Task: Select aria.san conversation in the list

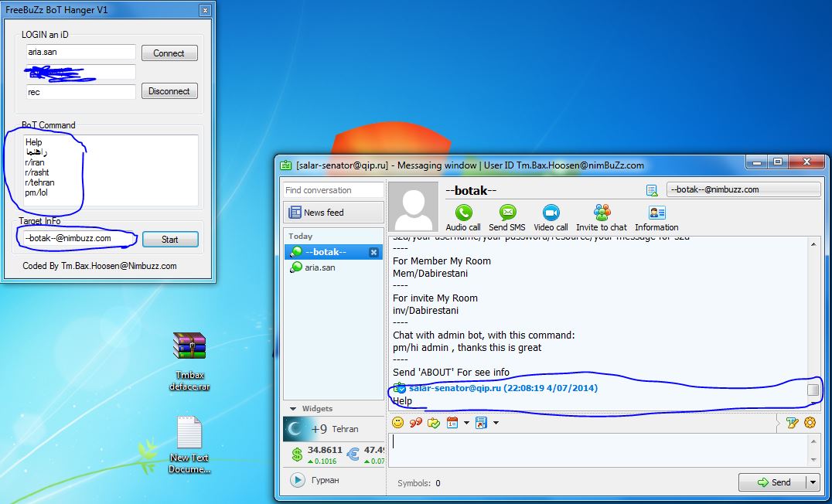Action: tap(334, 267)
